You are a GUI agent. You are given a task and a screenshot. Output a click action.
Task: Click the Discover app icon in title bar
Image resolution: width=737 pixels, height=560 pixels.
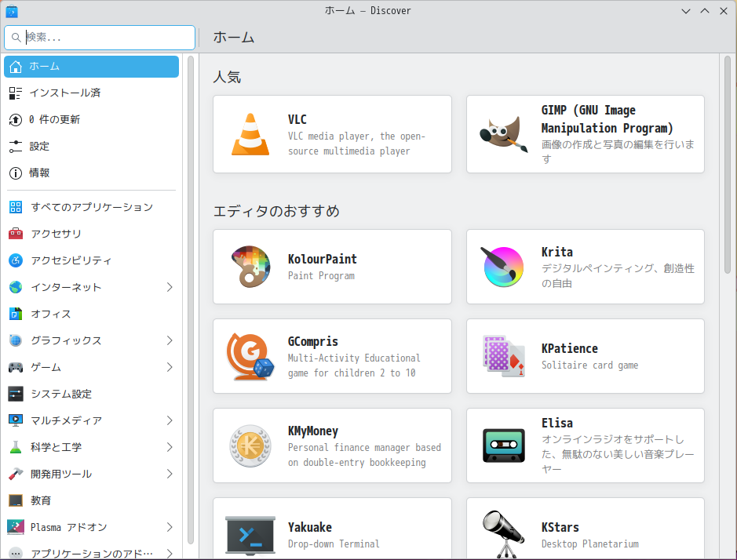pyautogui.click(x=12, y=11)
